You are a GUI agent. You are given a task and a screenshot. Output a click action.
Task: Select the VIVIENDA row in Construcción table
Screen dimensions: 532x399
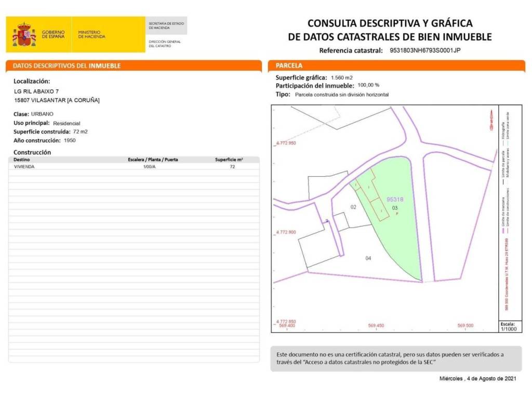click(134, 166)
